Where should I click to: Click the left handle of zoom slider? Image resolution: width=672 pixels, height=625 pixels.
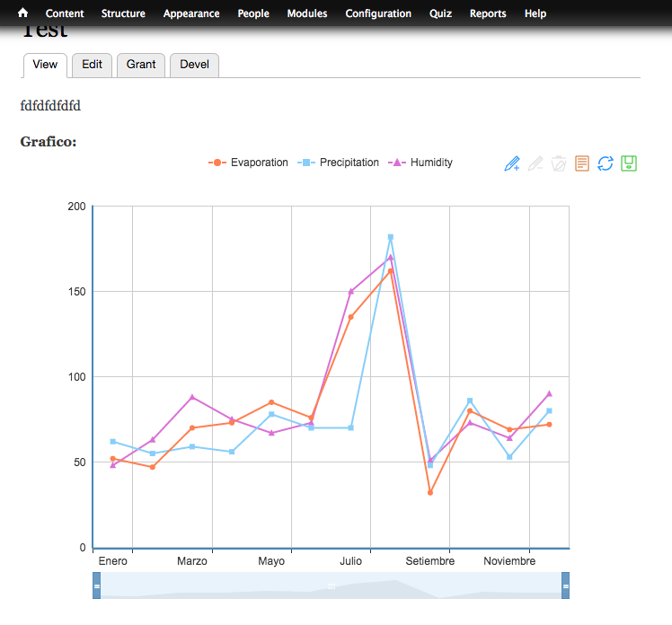(96, 585)
